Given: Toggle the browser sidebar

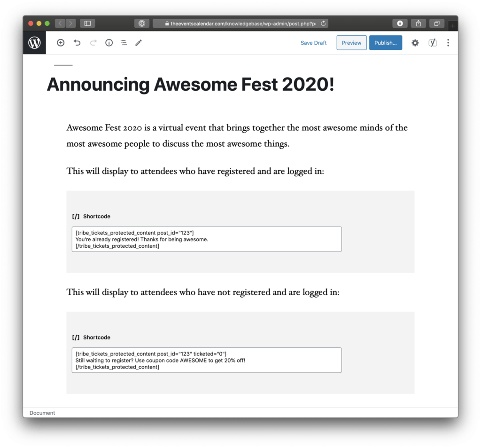Looking at the screenshot, I should pyautogui.click(x=87, y=23).
